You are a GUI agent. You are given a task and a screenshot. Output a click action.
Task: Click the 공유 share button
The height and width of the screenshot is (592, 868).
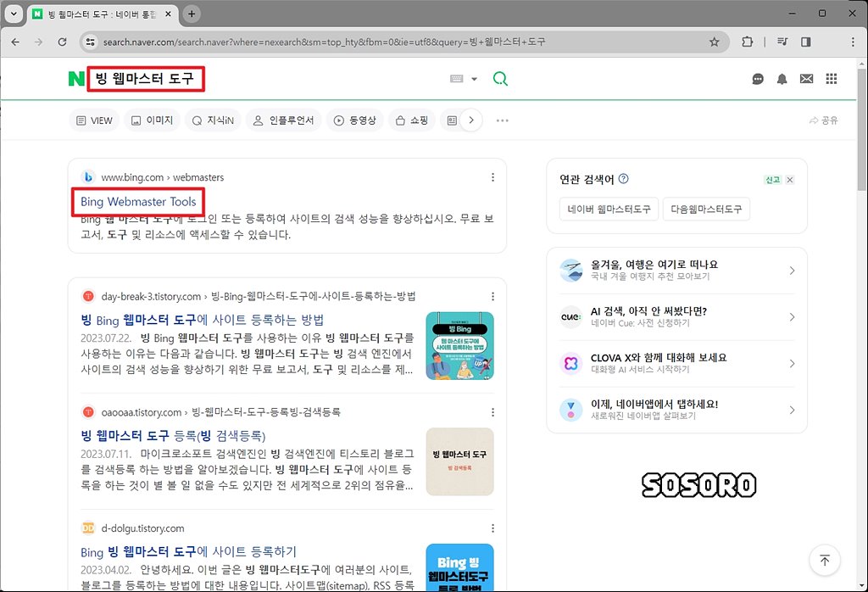[x=824, y=120]
